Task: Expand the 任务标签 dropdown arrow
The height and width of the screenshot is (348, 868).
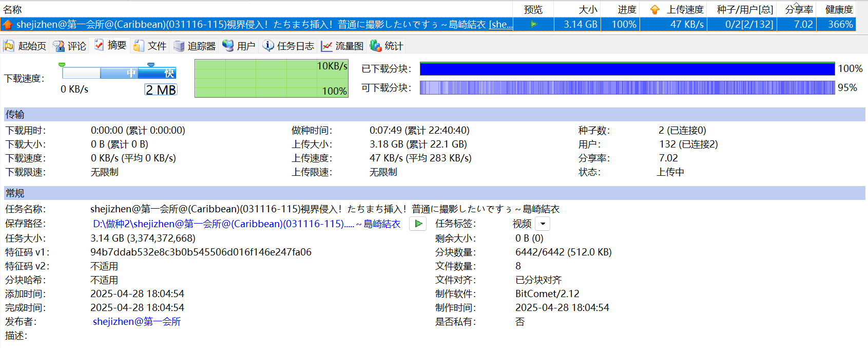Action: pos(543,224)
